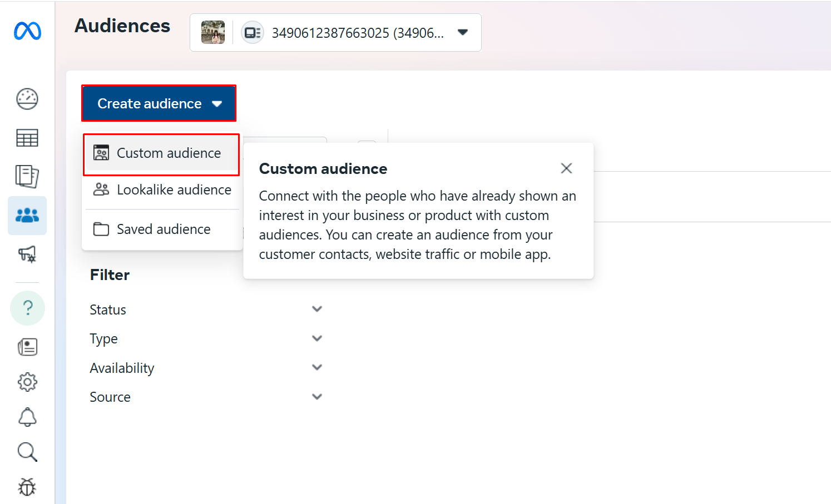
Task: Open Notifications bell icon
Action: [27, 417]
